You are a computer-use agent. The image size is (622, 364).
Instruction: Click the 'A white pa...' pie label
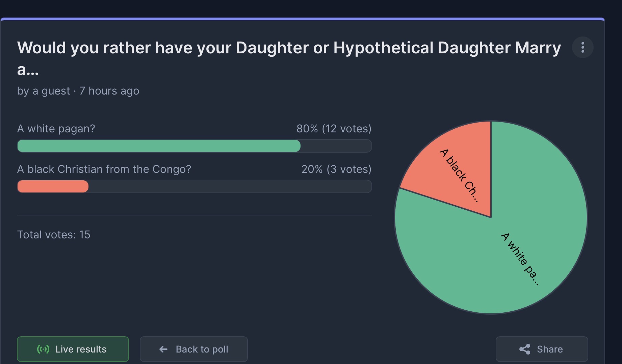520,259
